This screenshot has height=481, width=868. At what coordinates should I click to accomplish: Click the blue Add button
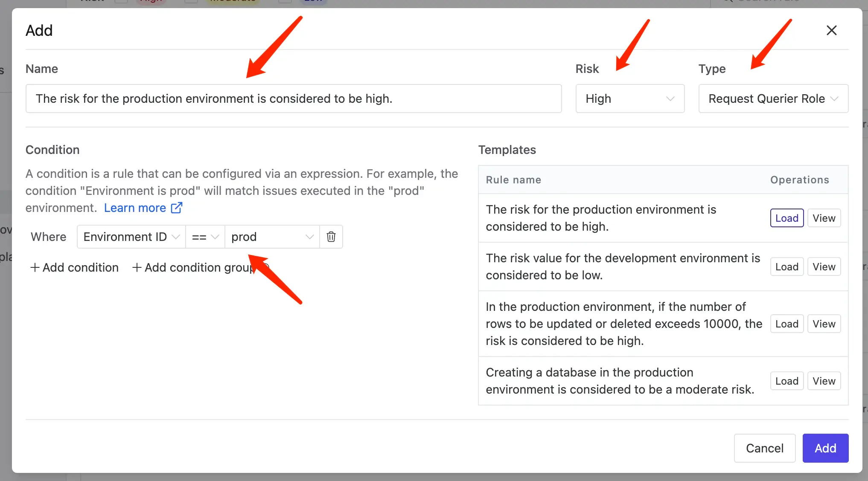(x=825, y=448)
